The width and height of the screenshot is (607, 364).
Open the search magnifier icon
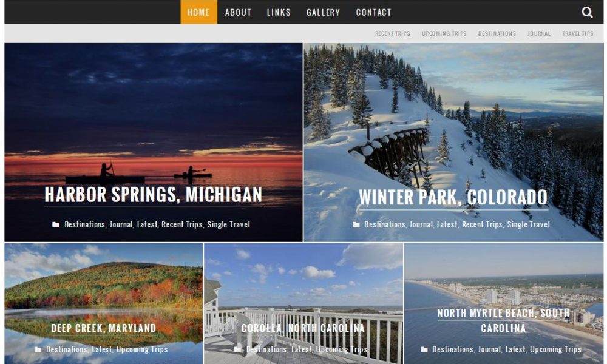click(x=587, y=12)
